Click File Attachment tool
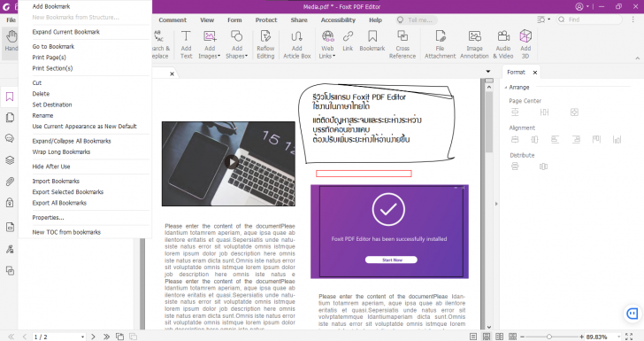Image resolution: width=644 pixels, height=341 pixels. [440, 44]
